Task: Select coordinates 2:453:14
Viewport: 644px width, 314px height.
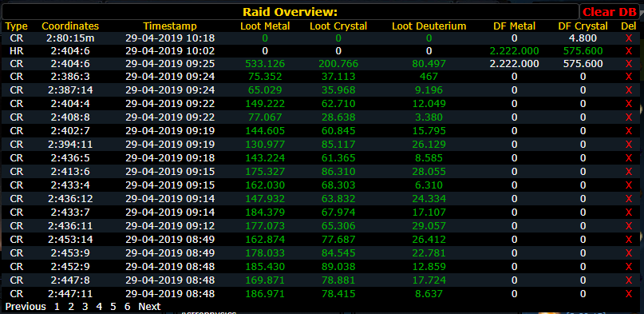Action: pos(70,239)
